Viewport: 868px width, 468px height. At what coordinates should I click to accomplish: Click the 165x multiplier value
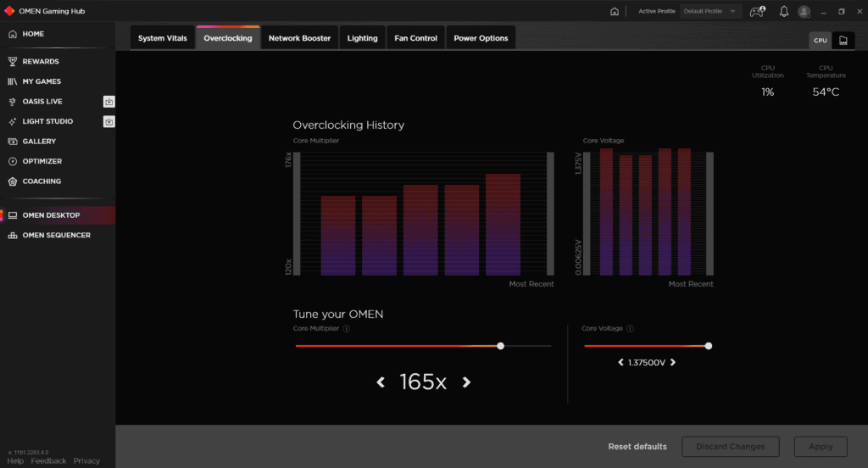[x=423, y=382]
